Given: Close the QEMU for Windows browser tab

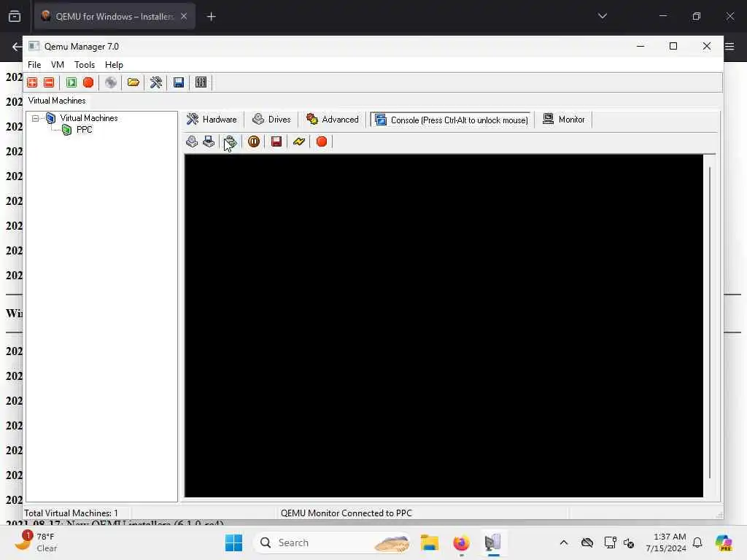Looking at the screenshot, I should (184, 16).
